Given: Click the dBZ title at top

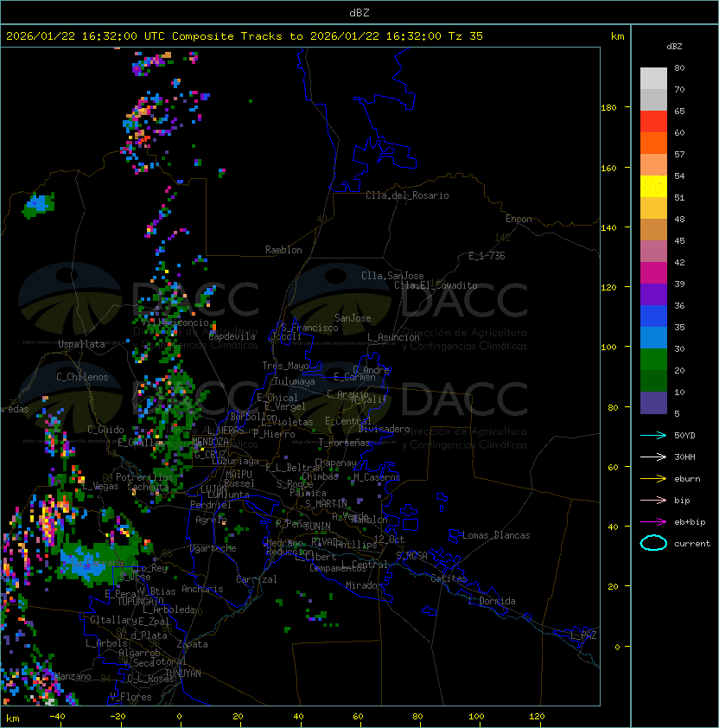Looking at the screenshot, I should tap(359, 12).
